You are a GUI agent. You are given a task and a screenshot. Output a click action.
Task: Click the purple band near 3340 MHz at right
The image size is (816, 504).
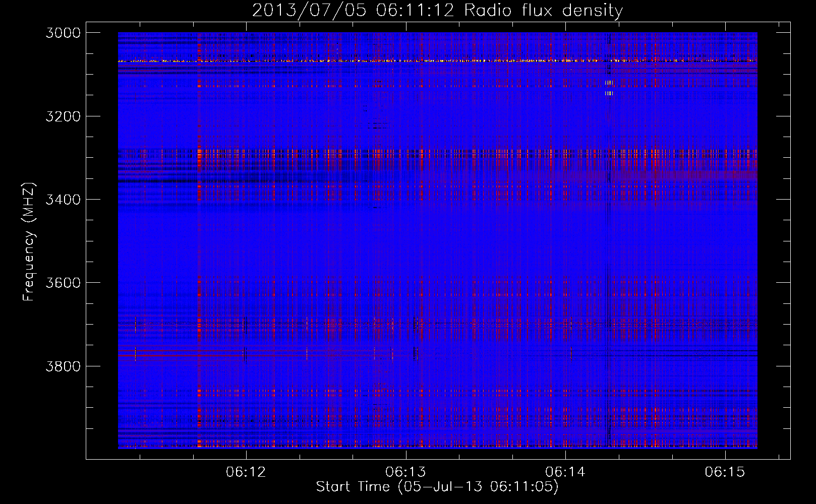pos(706,175)
